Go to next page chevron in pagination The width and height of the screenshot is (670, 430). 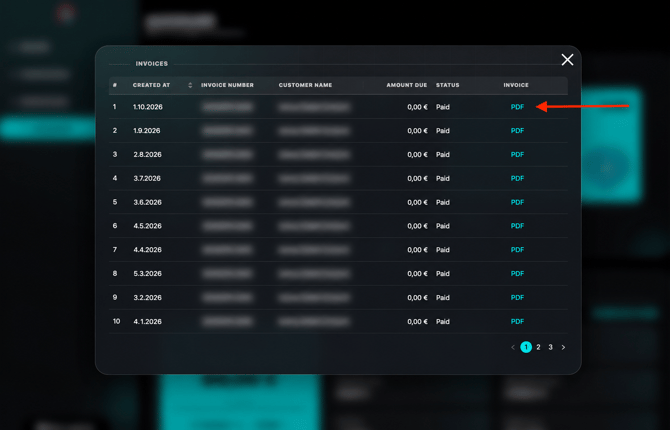click(563, 347)
